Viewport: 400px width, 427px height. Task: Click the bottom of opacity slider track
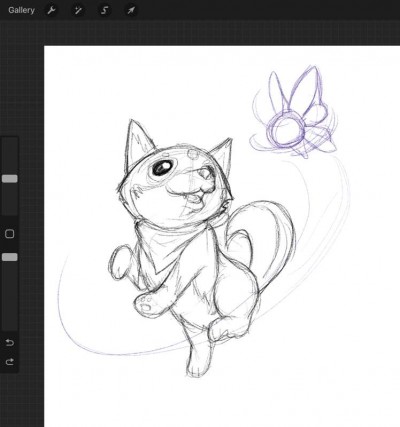(x=10, y=327)
